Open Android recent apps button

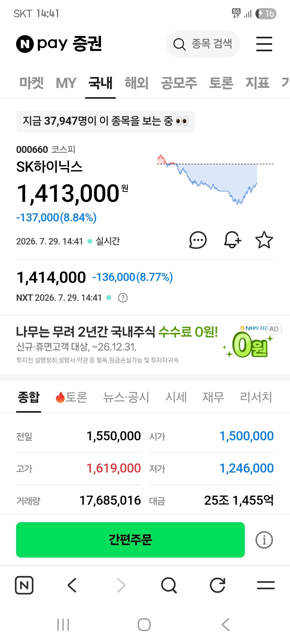[63, 625]
